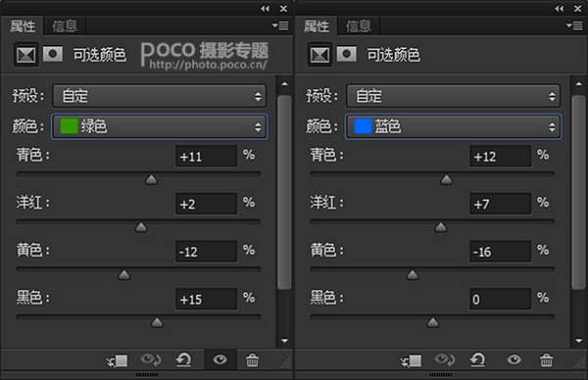The height and width of the screenshot is (380, 588).
Task: Click scroll down arrow in right panel
Action: (578, 341)
